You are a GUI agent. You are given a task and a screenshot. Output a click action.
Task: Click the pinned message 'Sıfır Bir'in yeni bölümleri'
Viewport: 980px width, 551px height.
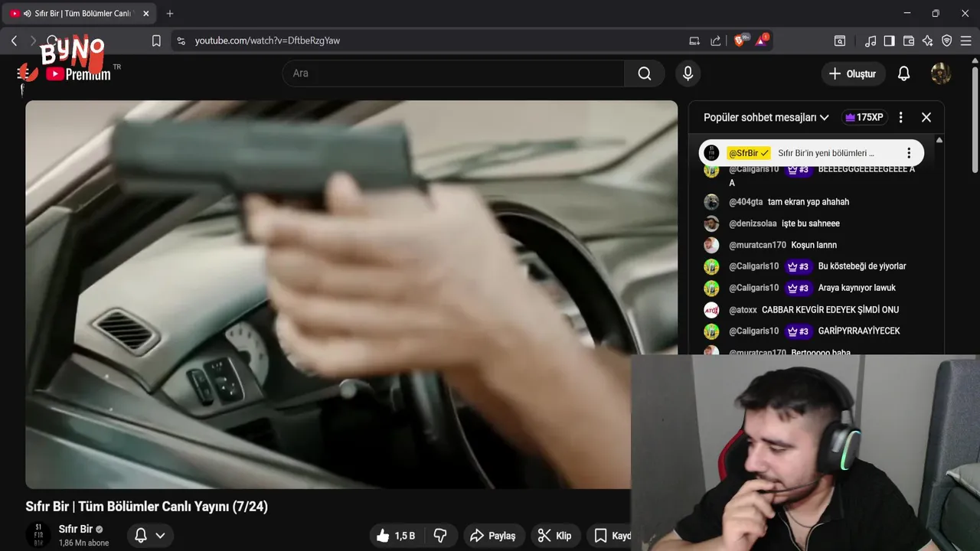826,153
